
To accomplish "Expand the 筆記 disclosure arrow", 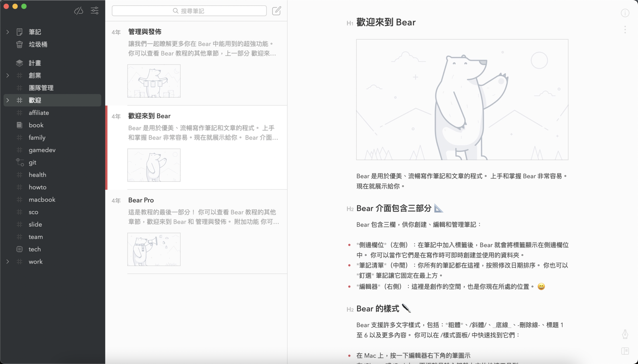I will [x=7, y=31].
